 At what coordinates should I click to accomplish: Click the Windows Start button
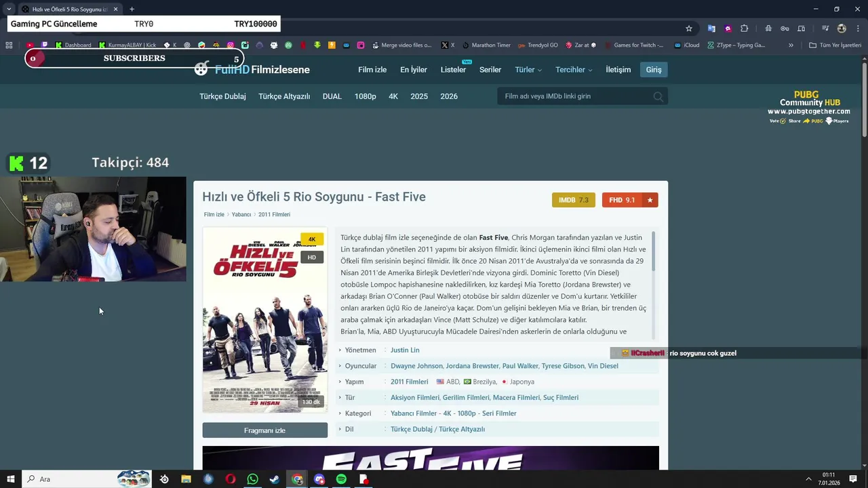(x=11, y=479)
